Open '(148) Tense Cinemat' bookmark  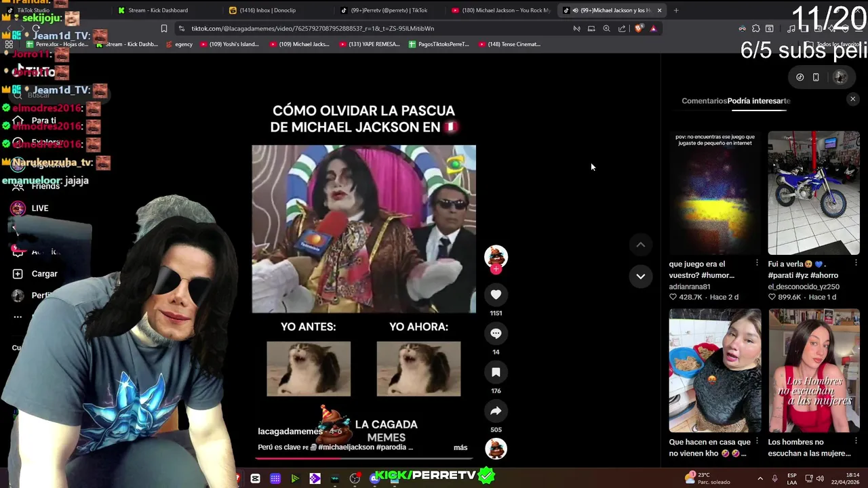(x=509, y=44)
